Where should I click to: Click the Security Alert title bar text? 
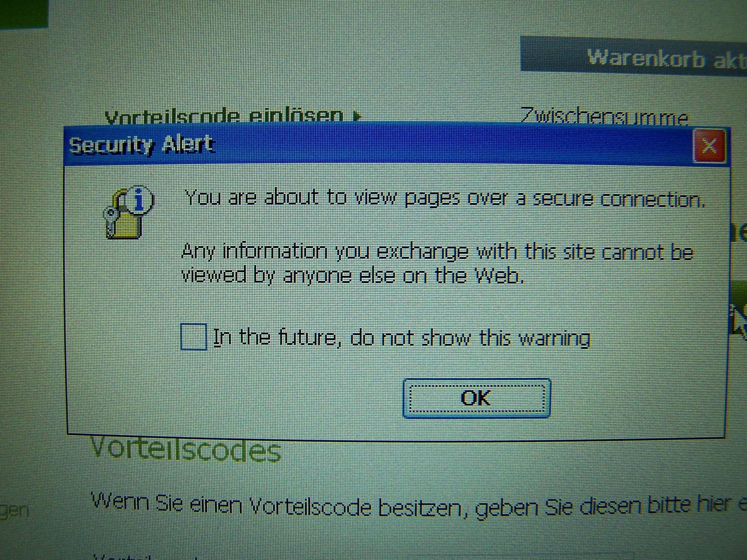142,146
